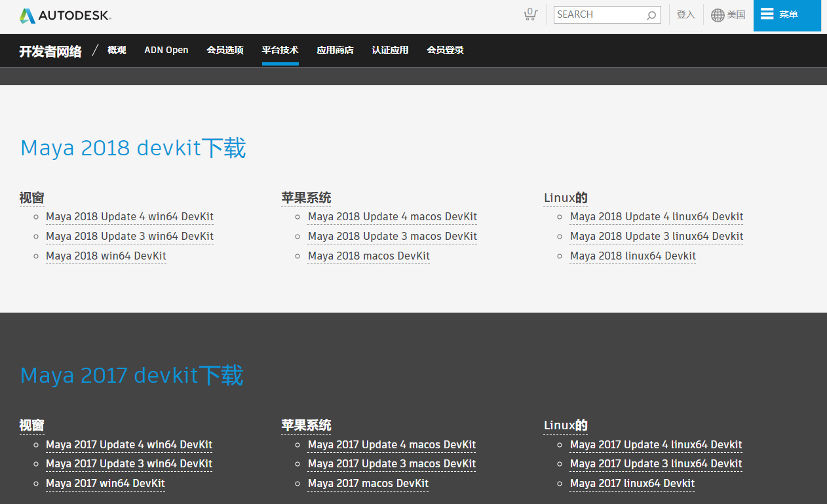Viewport: 827px width, 504px height.
Task: Download Maya 2017 win64 DevKit
Action: coord(105,483)
